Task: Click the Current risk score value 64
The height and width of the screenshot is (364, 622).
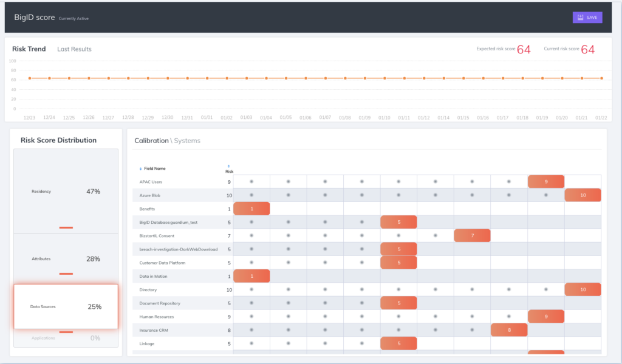Action: click(587, 50)
